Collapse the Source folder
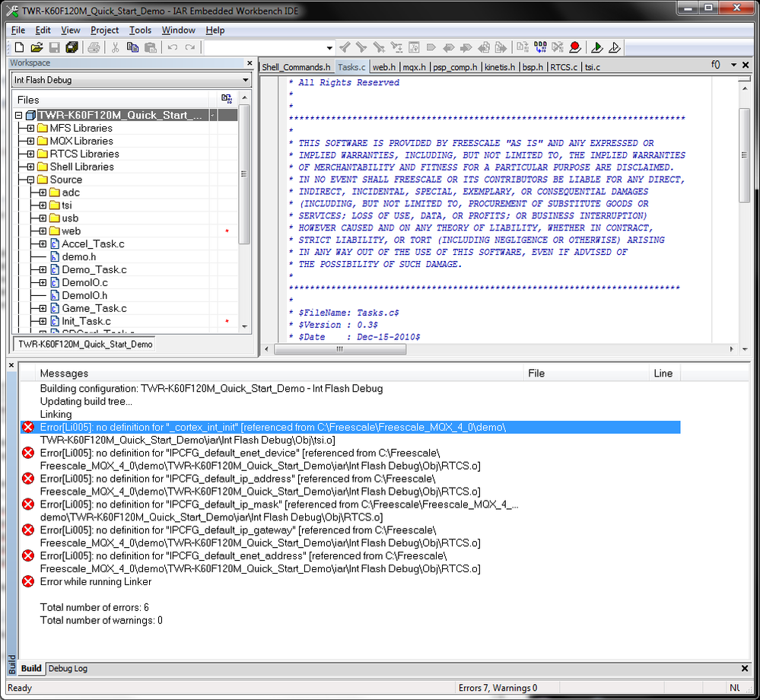 pos(30,180)
